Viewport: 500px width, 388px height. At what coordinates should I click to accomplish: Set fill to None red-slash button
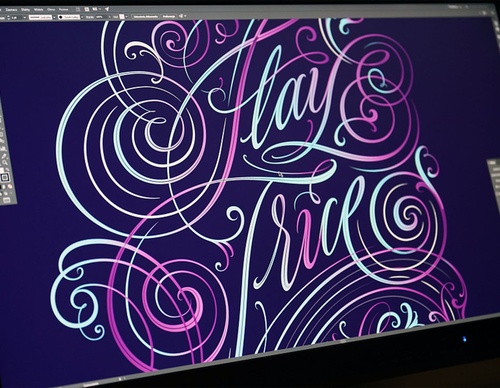coord(10,186)
